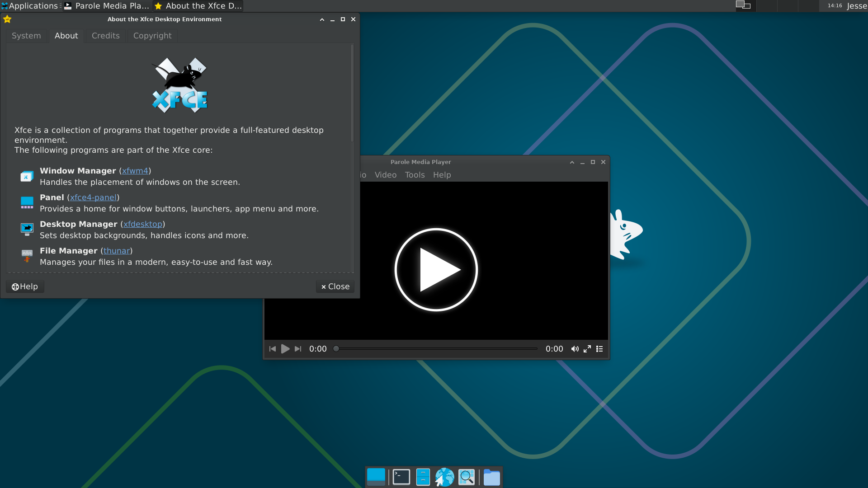Open the thunar link
The height and width of the screenshot is (488, 868).
coord(117,251)
